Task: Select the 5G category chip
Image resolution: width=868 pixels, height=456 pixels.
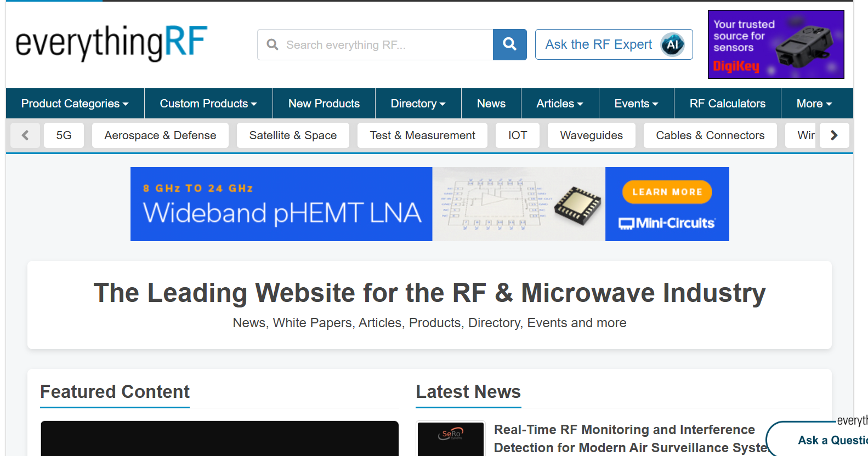Action: tap(64, 135)
